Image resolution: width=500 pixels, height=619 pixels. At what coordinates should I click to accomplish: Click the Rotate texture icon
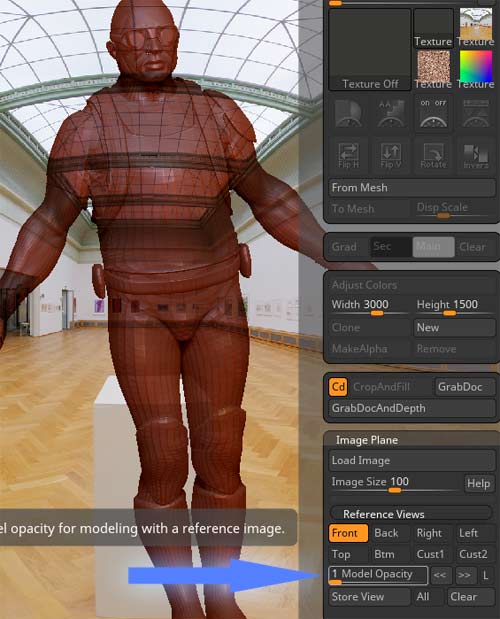pos(433,156)
